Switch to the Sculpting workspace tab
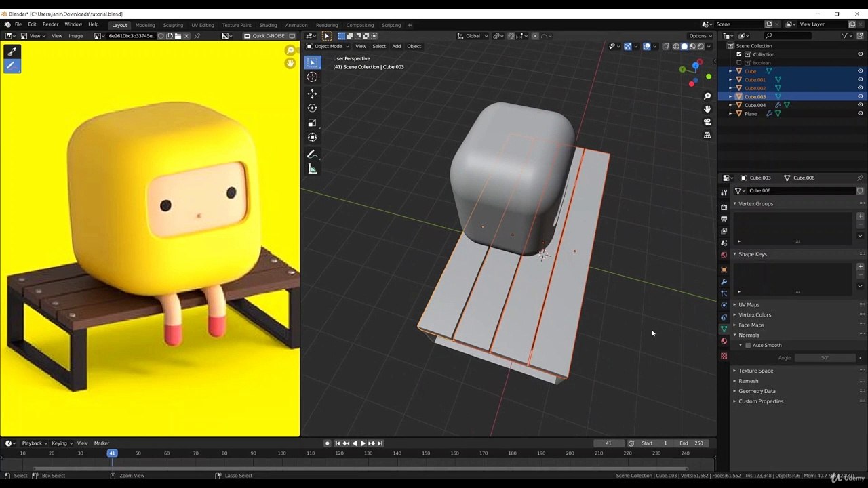This screenshot has width=868, height=488. click(173, 25)
